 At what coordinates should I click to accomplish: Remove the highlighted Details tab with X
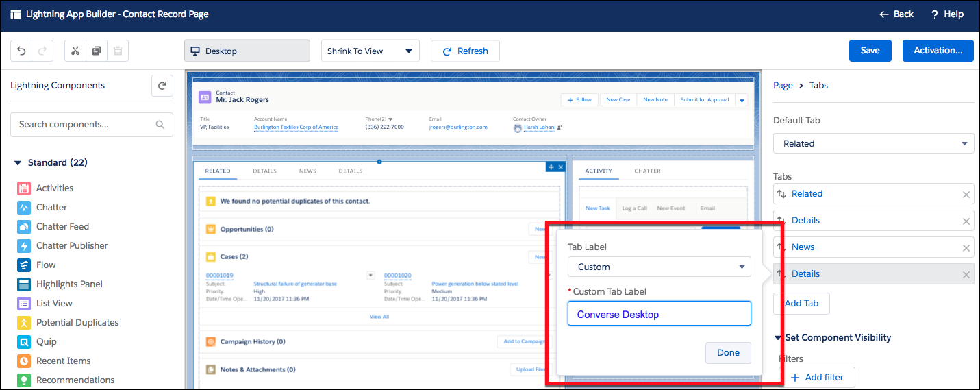(966, 275)
